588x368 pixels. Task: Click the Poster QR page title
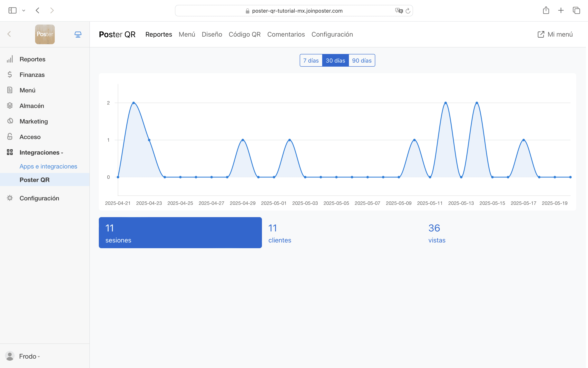117,34
